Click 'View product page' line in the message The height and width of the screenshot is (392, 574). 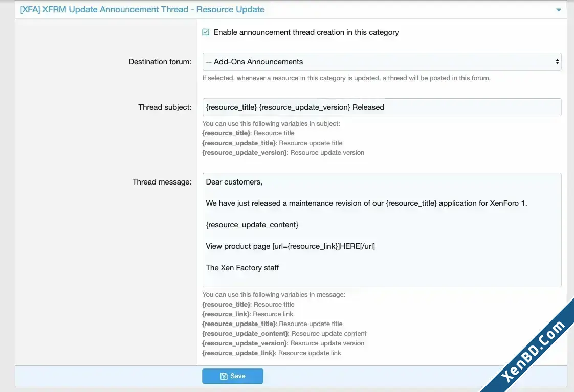(290, 246)
